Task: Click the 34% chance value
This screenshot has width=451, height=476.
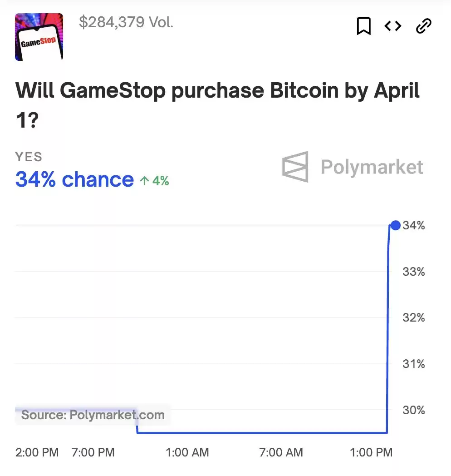Action: pyautogui.click(x=74, y=180)
